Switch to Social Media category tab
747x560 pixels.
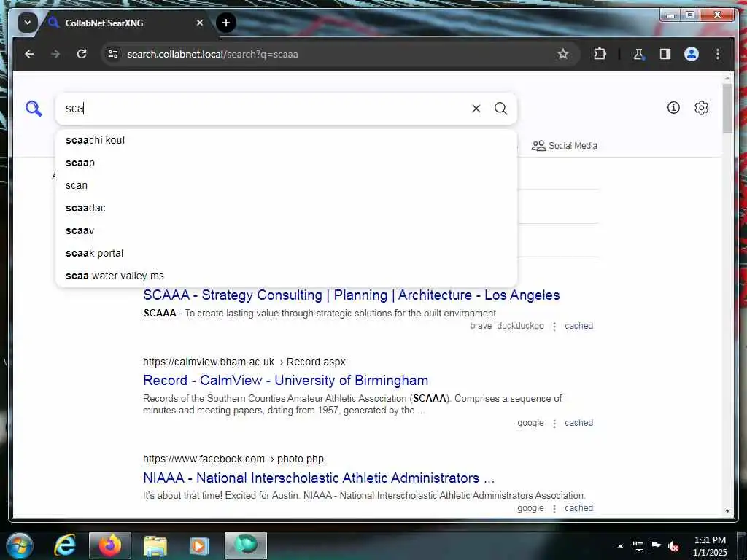564,146
